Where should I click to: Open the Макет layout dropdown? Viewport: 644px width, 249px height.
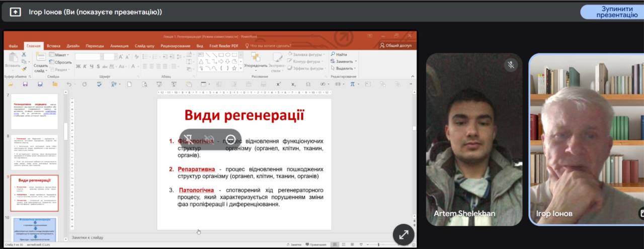pos(60,54)
